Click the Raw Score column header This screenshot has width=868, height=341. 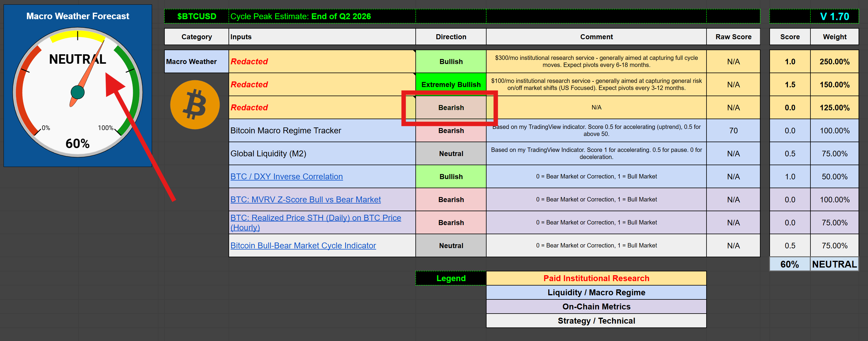[733, 37]
